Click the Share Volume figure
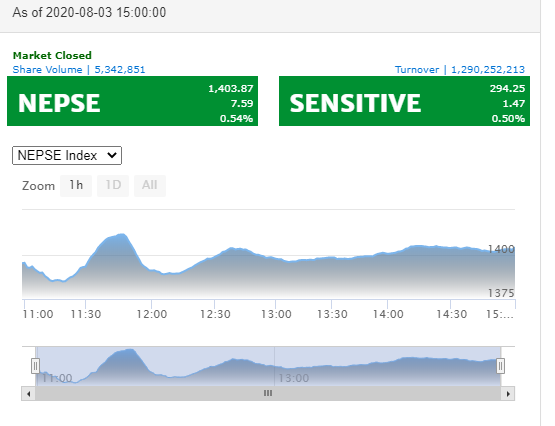The image size is (555, 426). click(120, 69)
